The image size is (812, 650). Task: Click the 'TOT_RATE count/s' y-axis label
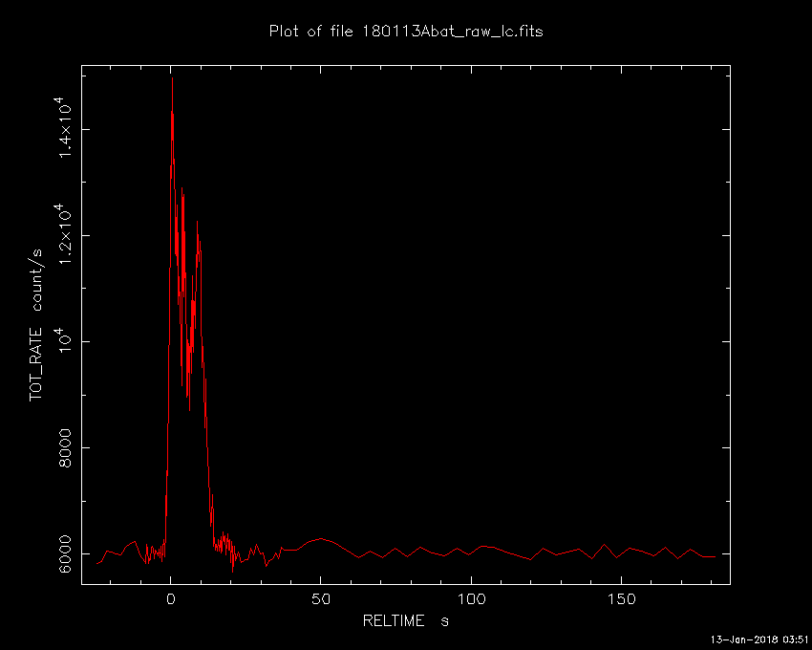pos(35,325)
